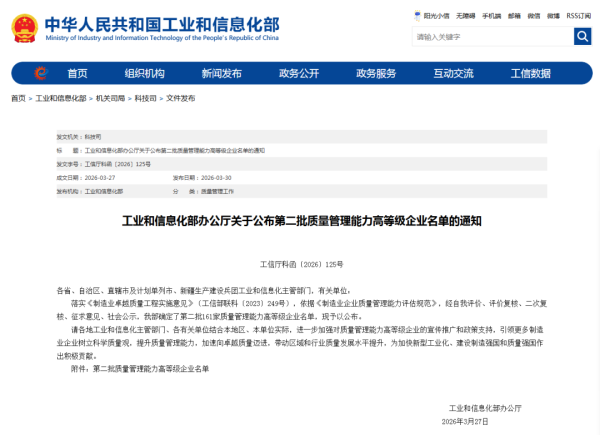
Task: Click the RSS订阅 link
Action: coord(579,16)
